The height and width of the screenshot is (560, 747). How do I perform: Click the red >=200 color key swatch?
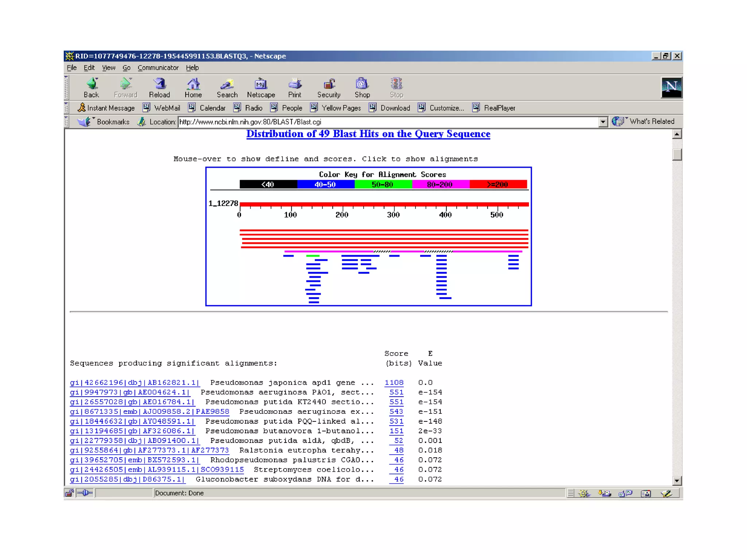(498, 184)
